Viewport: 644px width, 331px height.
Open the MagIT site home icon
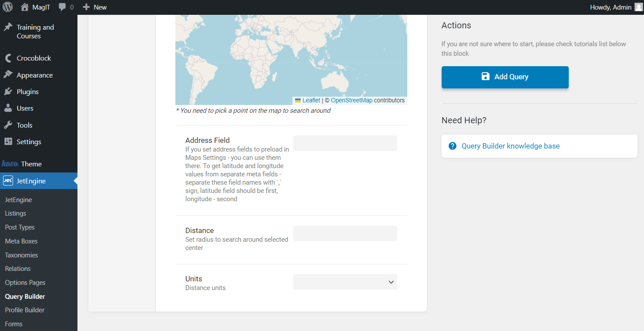point(24,7)
